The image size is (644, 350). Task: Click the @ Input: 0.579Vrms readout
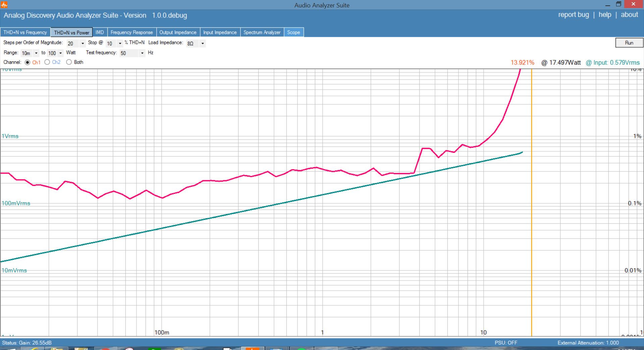point(612,62)
